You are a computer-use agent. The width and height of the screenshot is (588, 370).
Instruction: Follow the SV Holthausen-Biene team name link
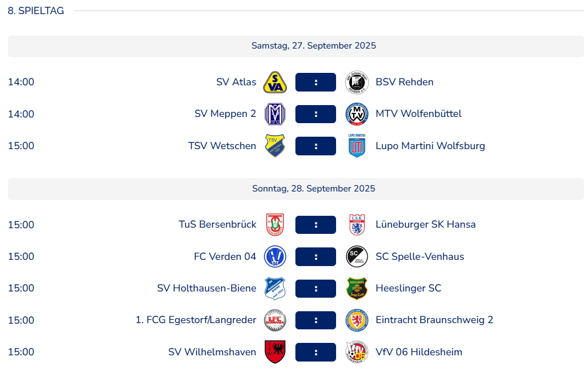207,288
